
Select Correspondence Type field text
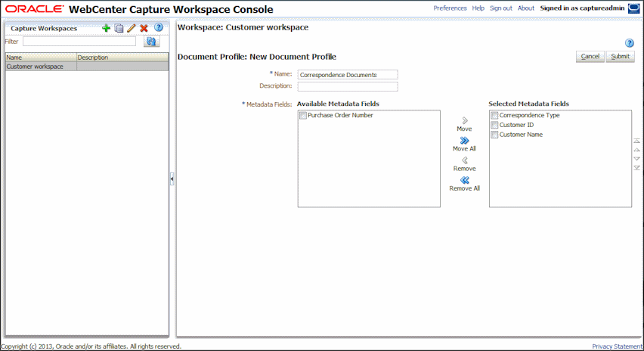pyautogui.click(x=529, y=116)
